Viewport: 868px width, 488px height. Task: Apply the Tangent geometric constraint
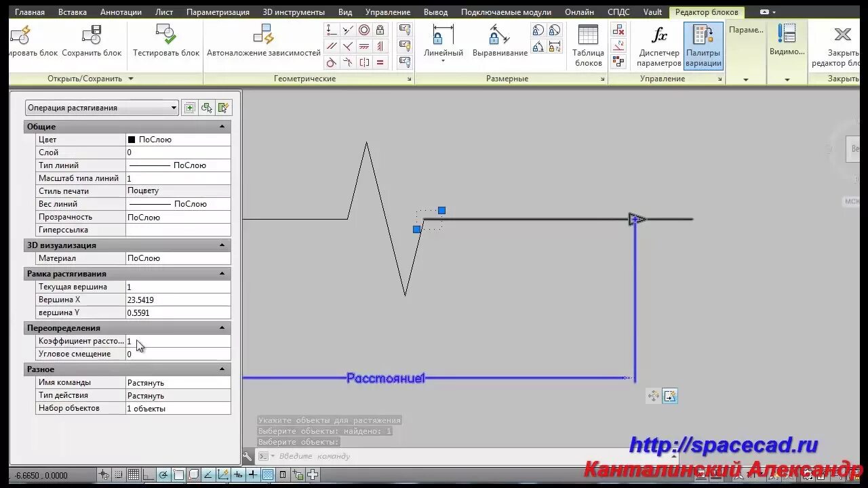(332, 62)
